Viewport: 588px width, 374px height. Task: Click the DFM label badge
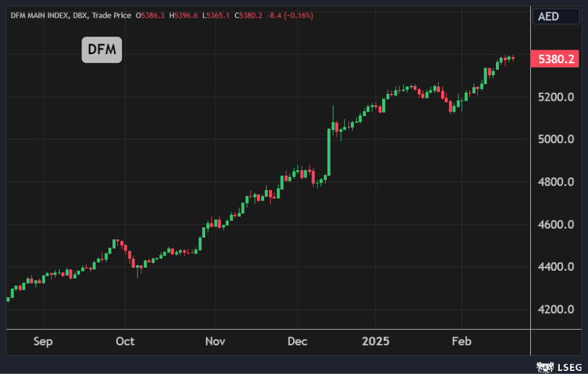point(102,50)
